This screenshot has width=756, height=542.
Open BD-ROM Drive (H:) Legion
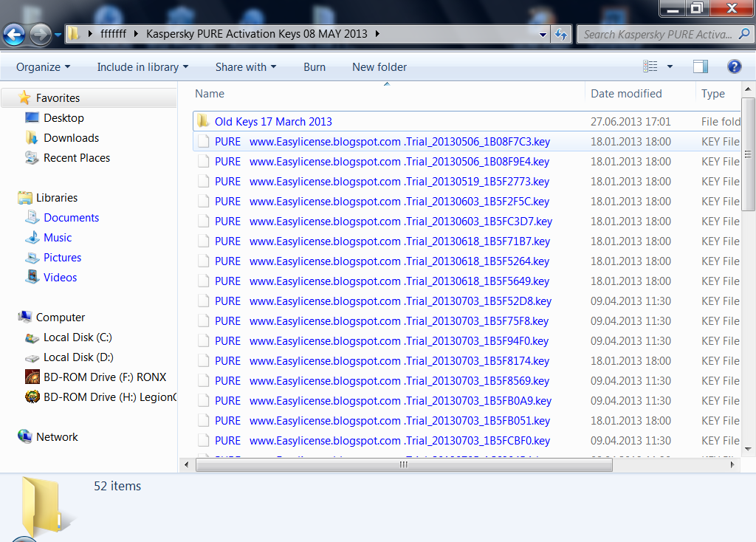[110, 397]
